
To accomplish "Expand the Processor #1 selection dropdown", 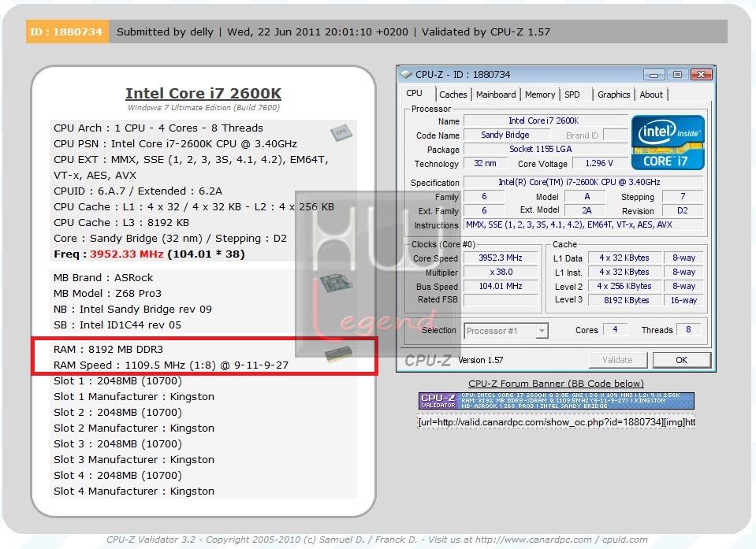I will pos(542,331).
